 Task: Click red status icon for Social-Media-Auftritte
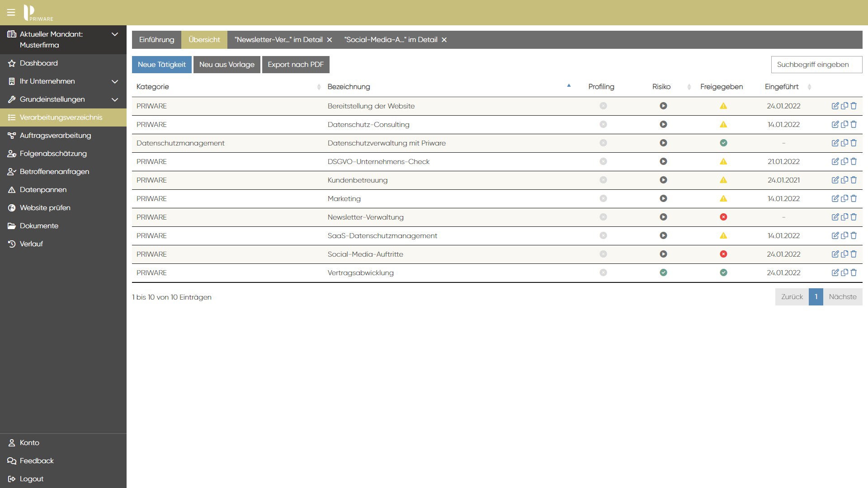(x=723, y=254)
